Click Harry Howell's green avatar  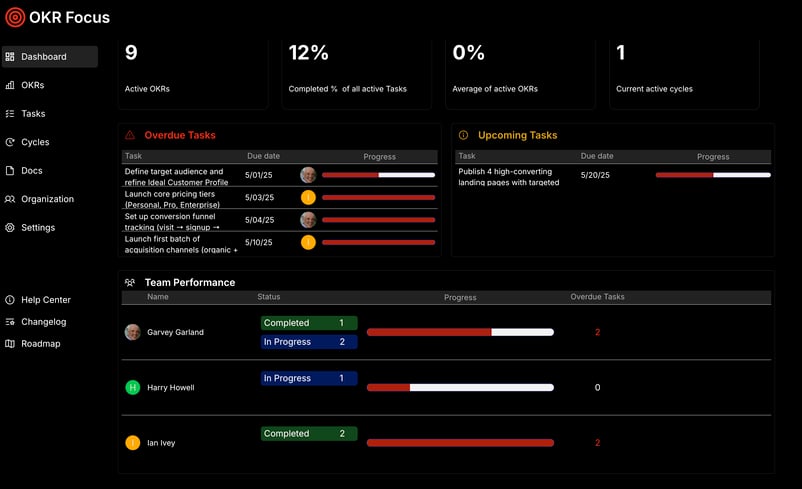pos(132,387)
